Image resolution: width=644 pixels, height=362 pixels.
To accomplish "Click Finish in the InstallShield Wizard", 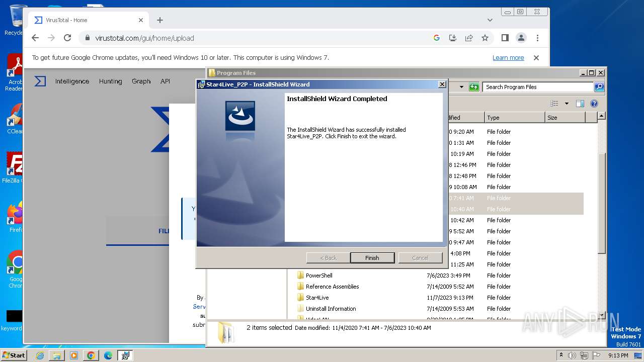I will (x=372, y=258).
